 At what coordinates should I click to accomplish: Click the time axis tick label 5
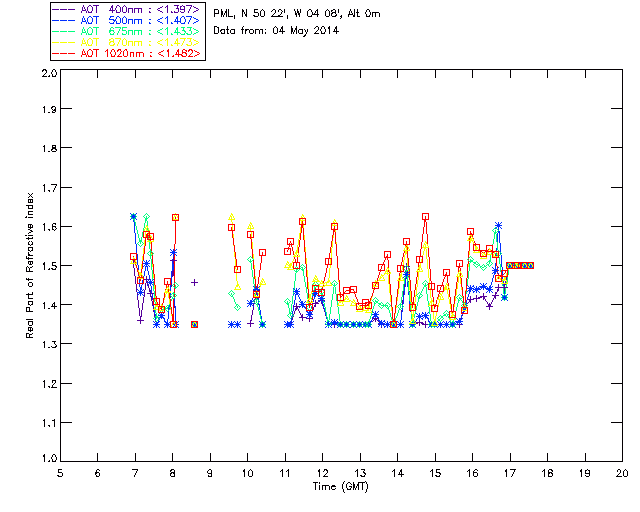(x=60, y=473)
